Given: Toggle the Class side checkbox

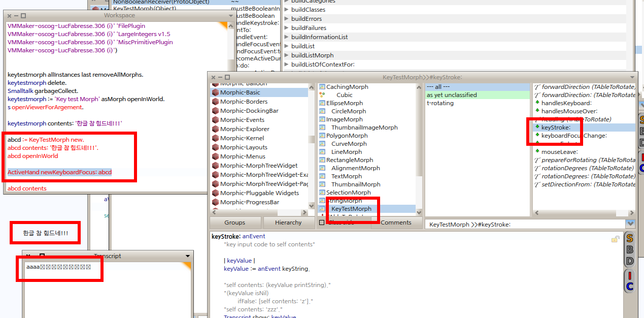Looking at the screenshot, I should pyautogui.click(x=322, y=222).
